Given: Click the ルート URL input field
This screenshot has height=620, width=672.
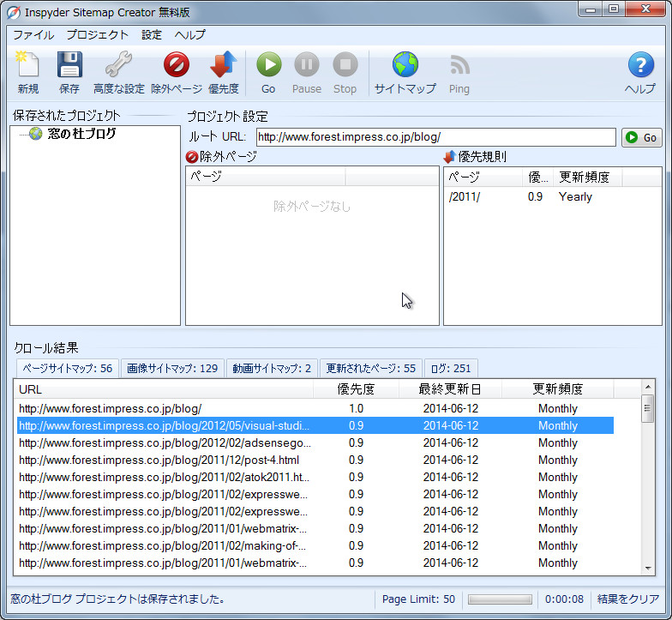Looking at the screenshot, I should point(435,137).
